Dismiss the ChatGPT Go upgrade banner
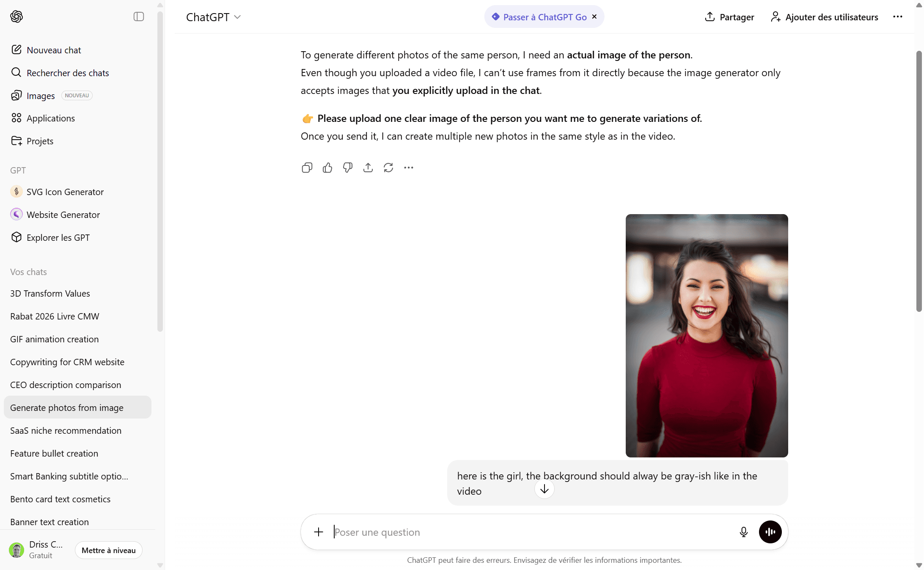 click(x=594, y=17)
